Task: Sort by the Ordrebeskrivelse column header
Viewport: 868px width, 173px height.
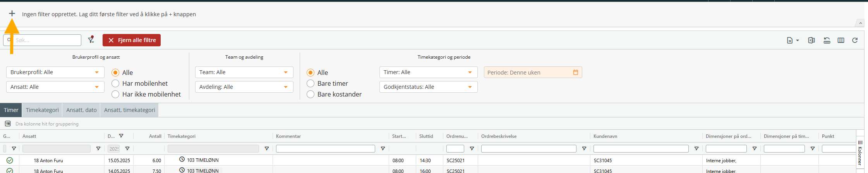Action: point(499,136)
